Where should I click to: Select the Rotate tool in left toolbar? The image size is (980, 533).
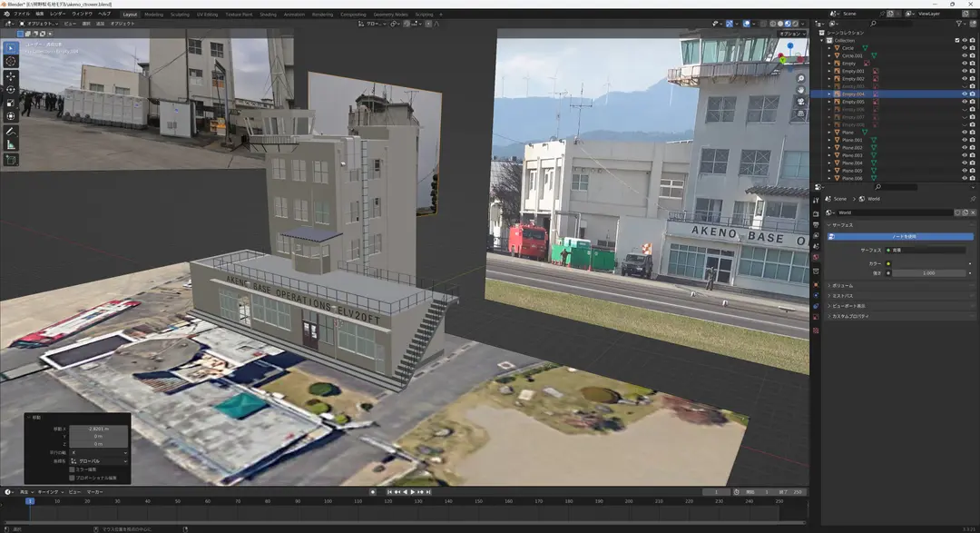pyautogui.click(x=11, y=90)
